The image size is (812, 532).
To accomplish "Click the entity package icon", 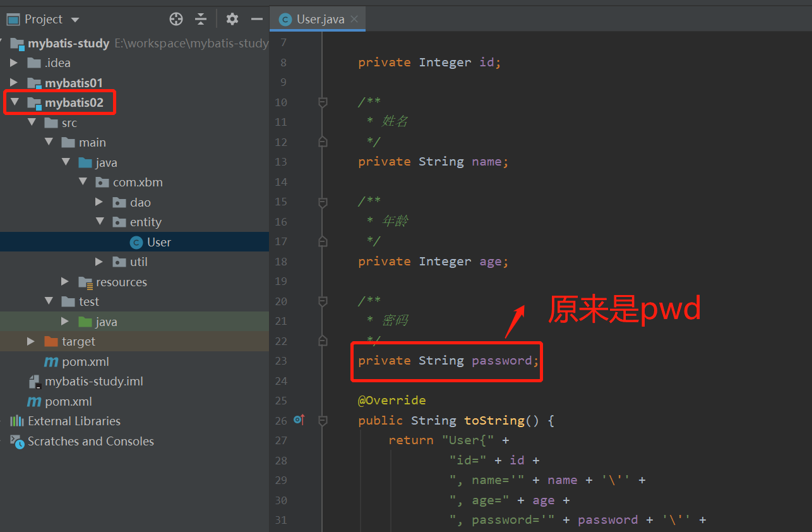I will 119,222.
